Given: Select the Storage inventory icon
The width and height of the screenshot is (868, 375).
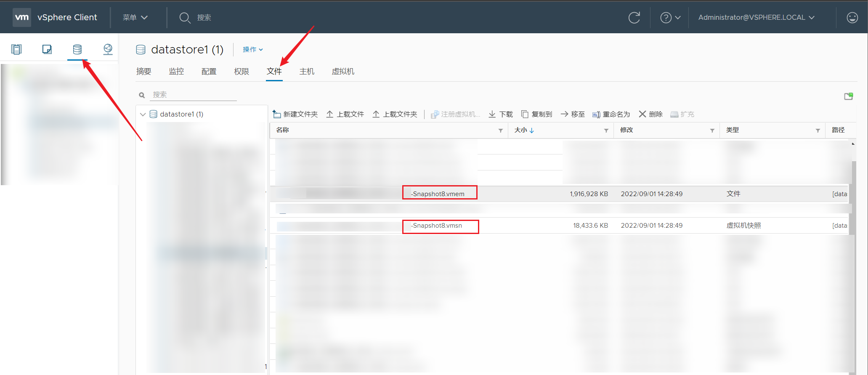Looking at the screenshot, I should 77,49.
